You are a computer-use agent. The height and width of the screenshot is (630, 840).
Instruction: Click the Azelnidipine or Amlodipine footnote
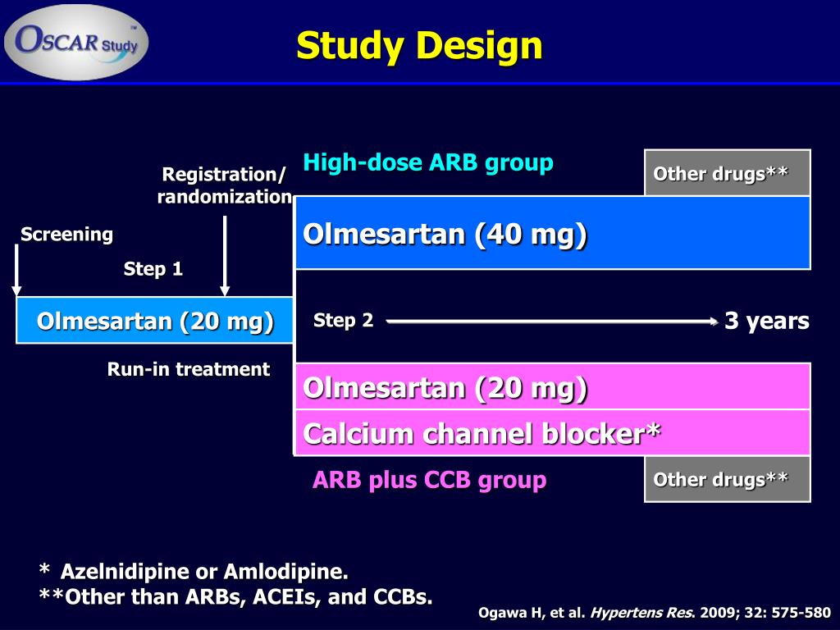coord(194,572)
